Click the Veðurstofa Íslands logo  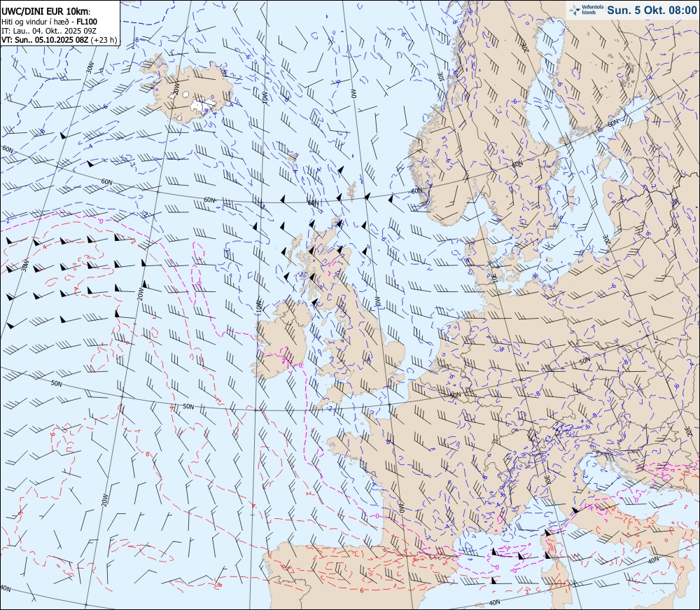pyautogui.click(x=586, y=10)
